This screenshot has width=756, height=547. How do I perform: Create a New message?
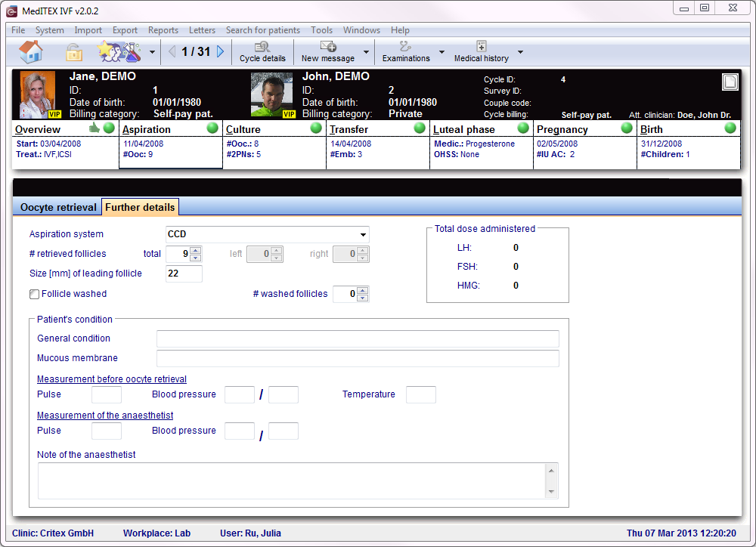(328, 52)
